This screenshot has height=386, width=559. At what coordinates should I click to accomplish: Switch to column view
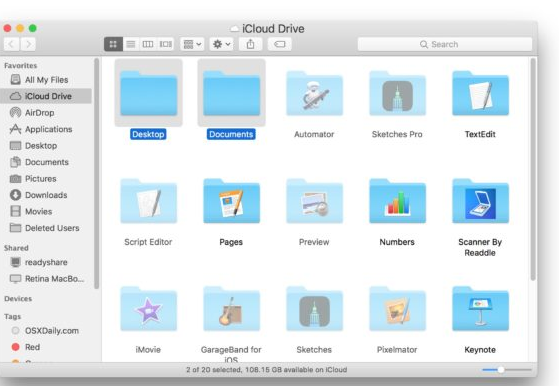click(x=148, y=44)
